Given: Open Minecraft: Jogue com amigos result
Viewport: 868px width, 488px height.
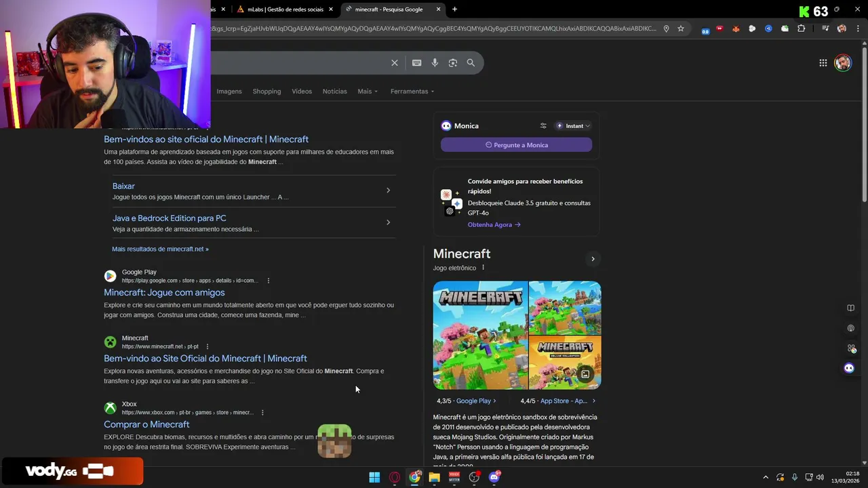Looking at the screenshot, I should 164,293.
